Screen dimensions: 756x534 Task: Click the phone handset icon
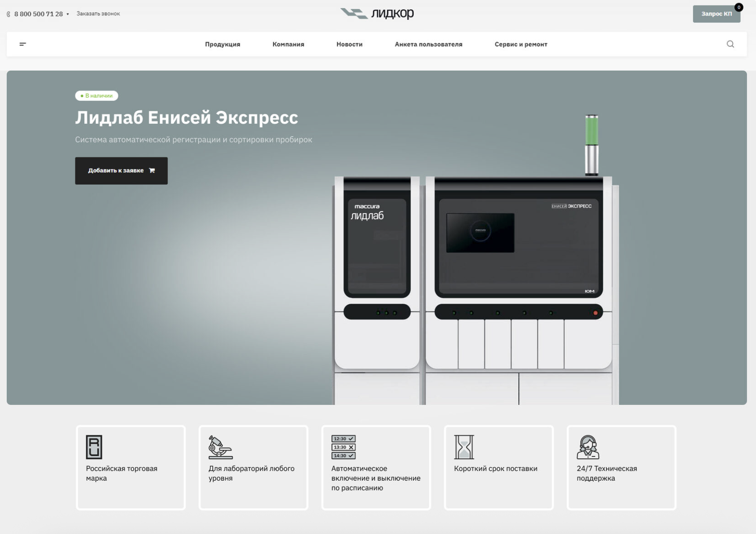click(x=8, y=14)
